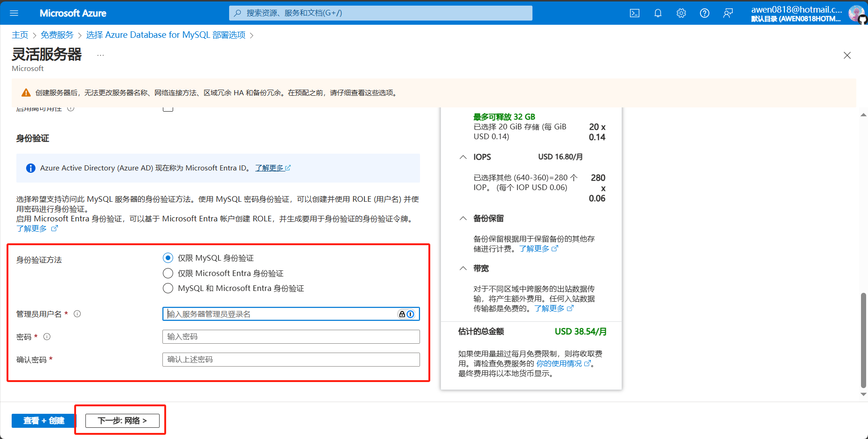Select MySQL 和 Microsoft Entra 身份验证 option
Image resolution: width=868 pixels, height=439 pixels.
[x=168, y=288]
